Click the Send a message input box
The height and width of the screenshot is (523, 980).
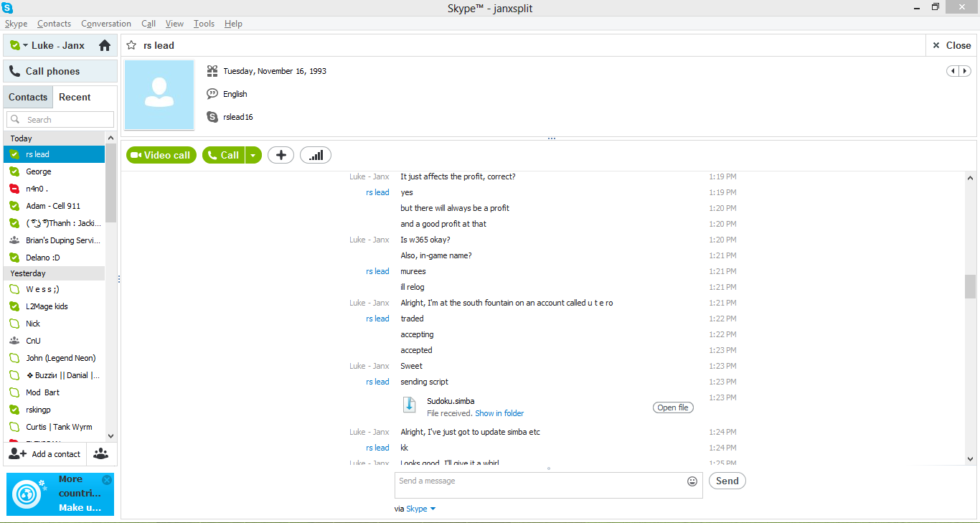point(549,485)
